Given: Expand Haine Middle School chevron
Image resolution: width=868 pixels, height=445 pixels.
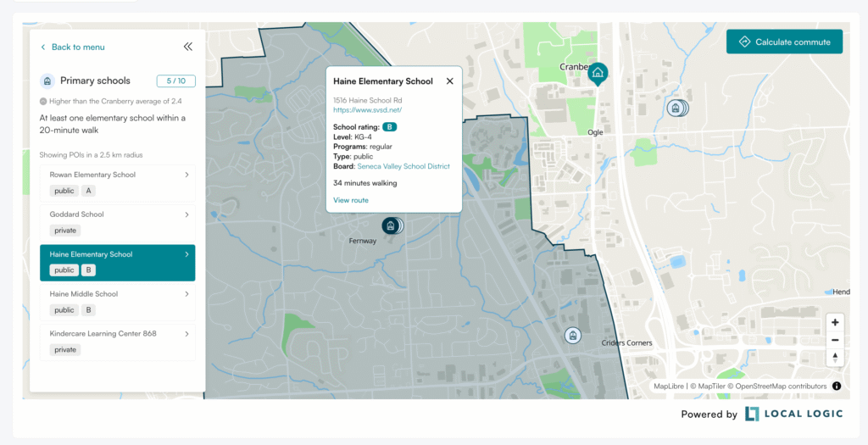Looking at the screenshot, I should pos(186,294).
